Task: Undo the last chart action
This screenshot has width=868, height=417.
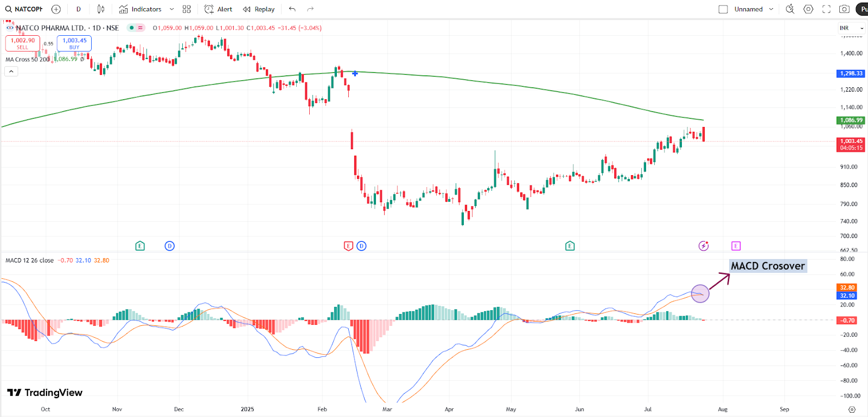Action: click(292, 9)
